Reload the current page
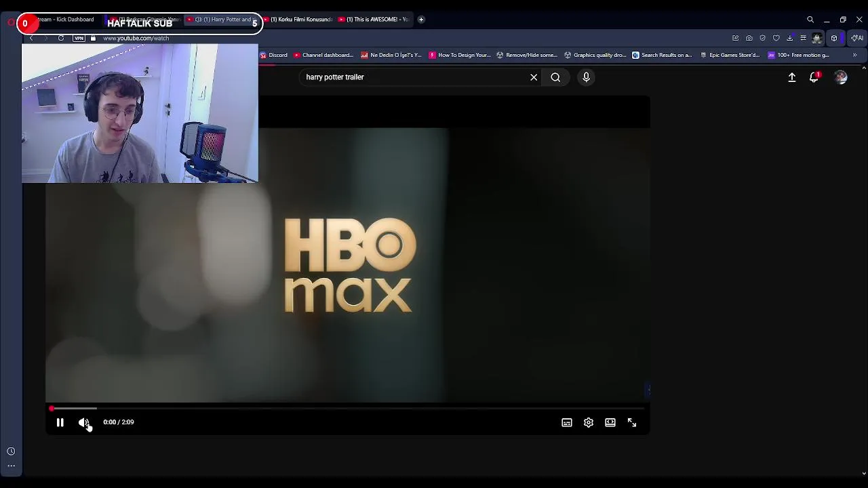 (61, 38)
